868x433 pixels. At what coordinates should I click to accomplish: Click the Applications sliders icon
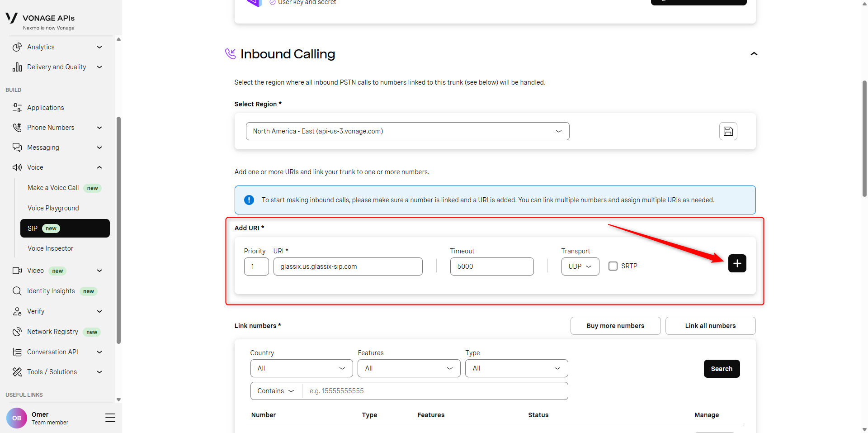click(17, 108)
